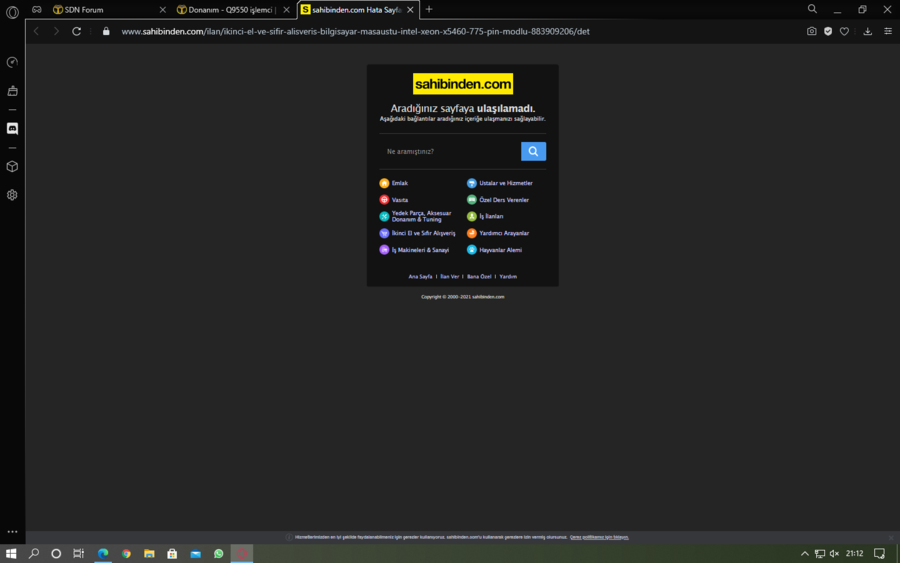Image resolution: width=900 pixels, height=563 pixels.
Task: Click the address bar URL
Action: click(x=355, y=32)
